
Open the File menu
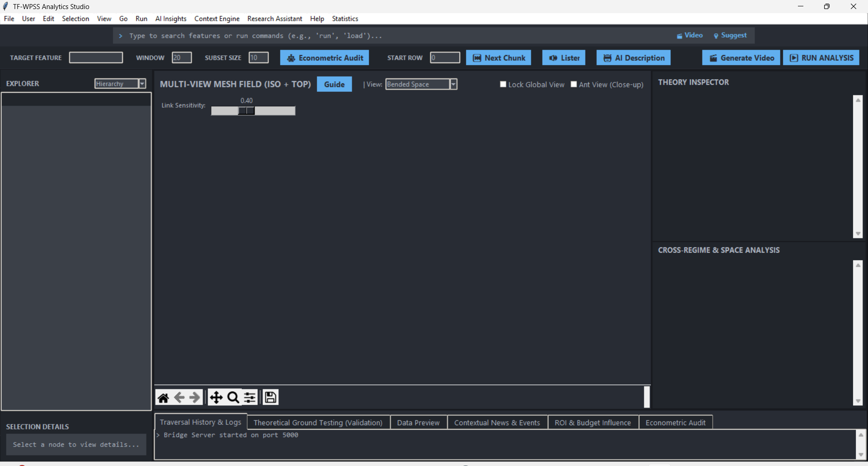click(9, 19)
